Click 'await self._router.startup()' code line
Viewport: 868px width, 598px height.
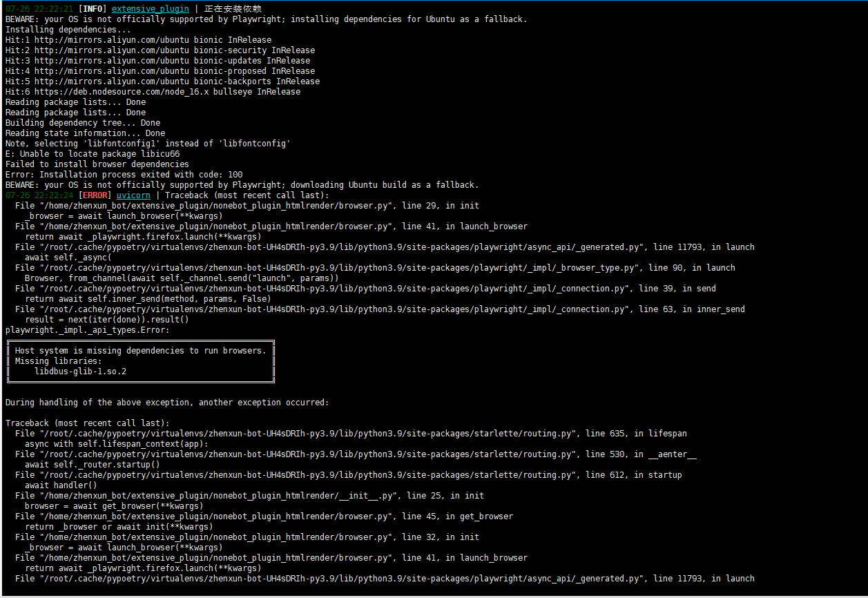[93, 465]
